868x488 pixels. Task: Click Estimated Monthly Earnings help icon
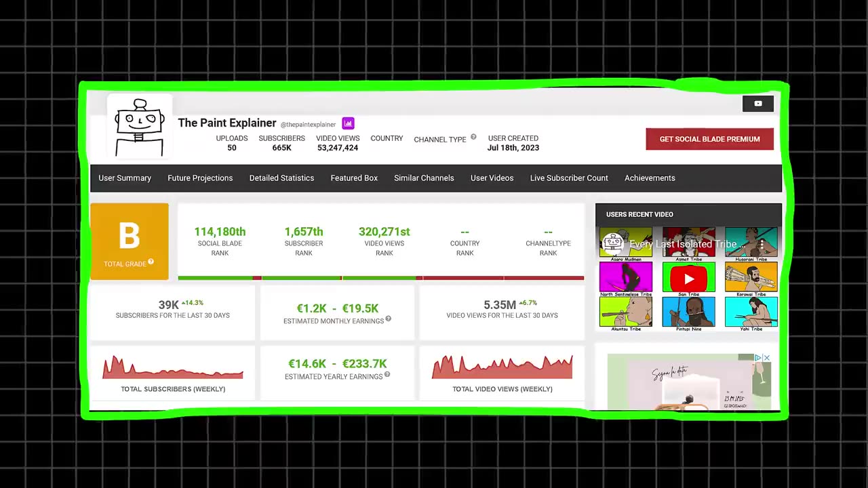click(388, 319)
